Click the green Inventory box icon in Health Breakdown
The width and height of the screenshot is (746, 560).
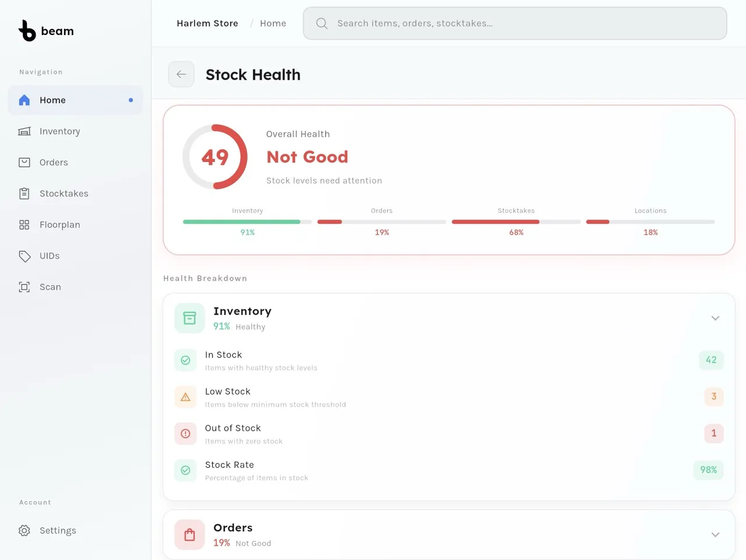pos(189,318)
